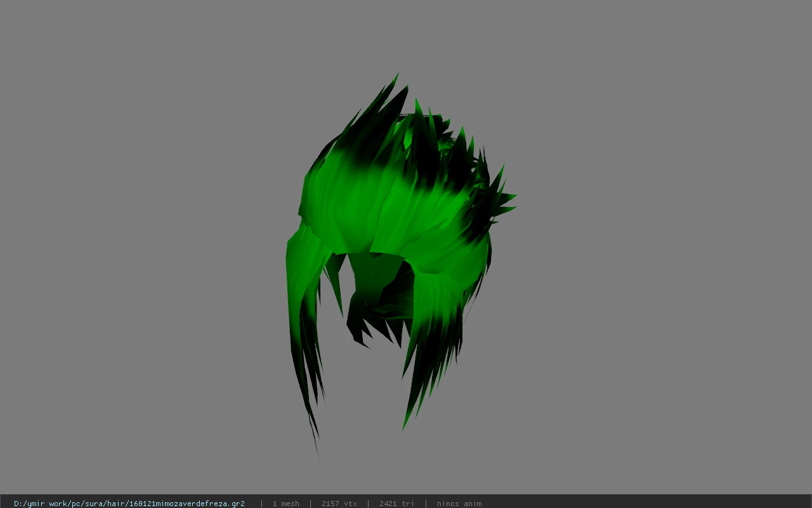
Task: Click the file path 160121mimozaverdefreza.gr2 in status bar
Action: pyautogui.click(x=129, y=504)
